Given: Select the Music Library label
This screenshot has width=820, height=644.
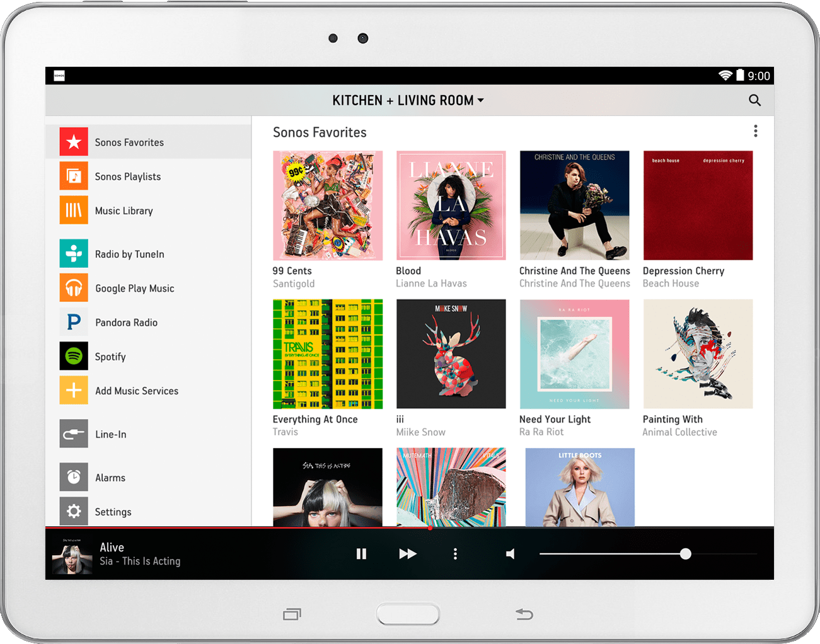Looking at the screenshot, I should pyautogui.click(x=124, y=210).
